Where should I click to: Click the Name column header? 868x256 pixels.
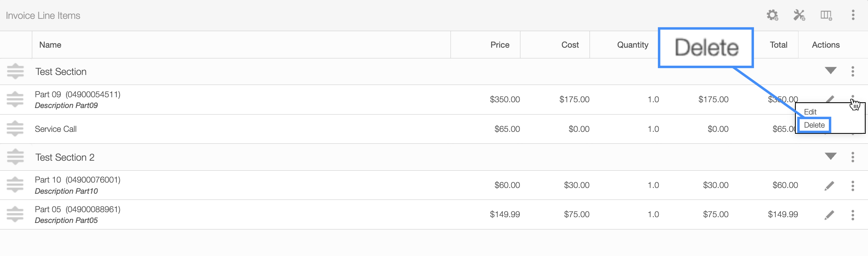pyautogui.click(x=50, y=45)
